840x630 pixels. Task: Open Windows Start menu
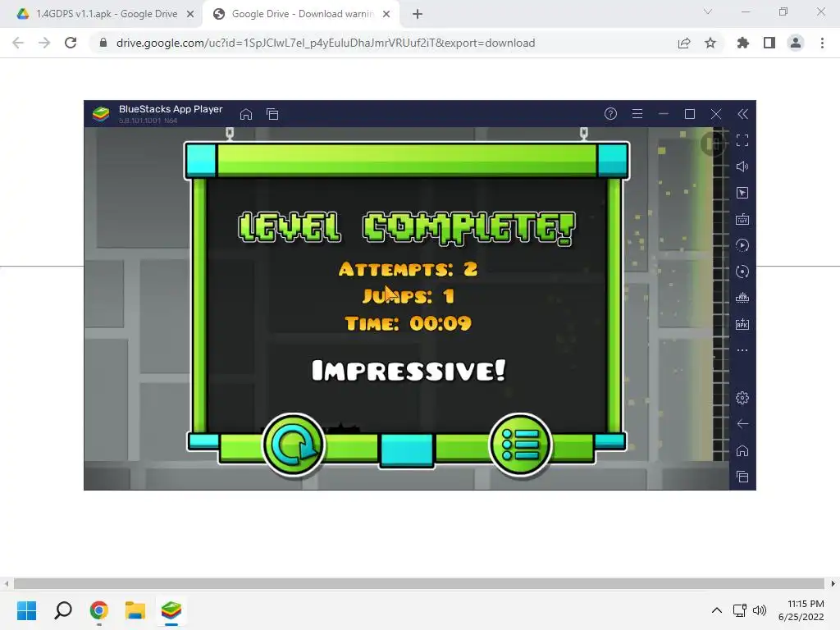26,610
